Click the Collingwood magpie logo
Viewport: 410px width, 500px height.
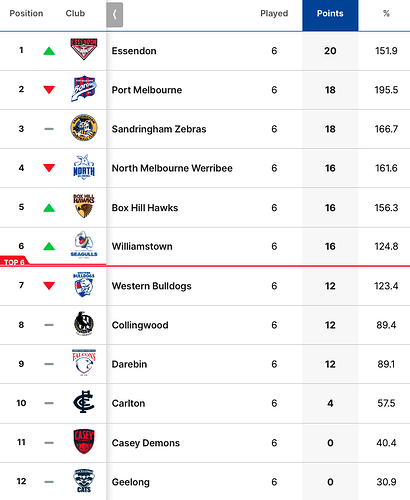click(84, 323)
